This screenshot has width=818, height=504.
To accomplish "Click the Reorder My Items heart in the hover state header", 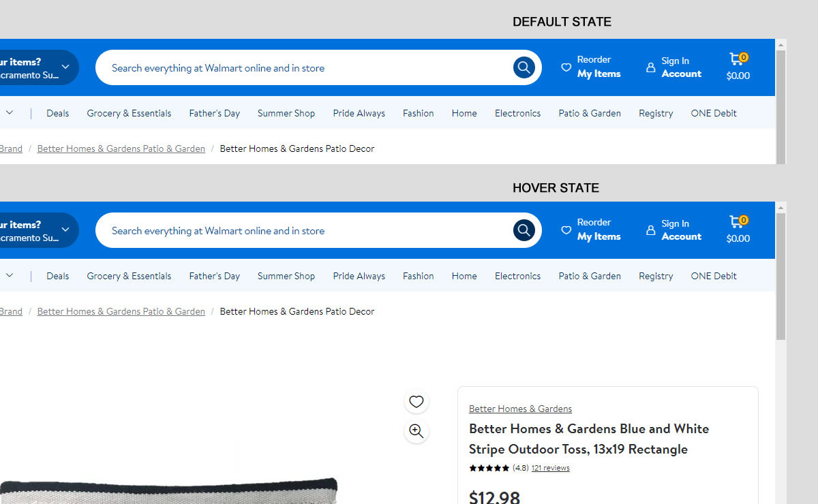I will (x=566, y=230).
